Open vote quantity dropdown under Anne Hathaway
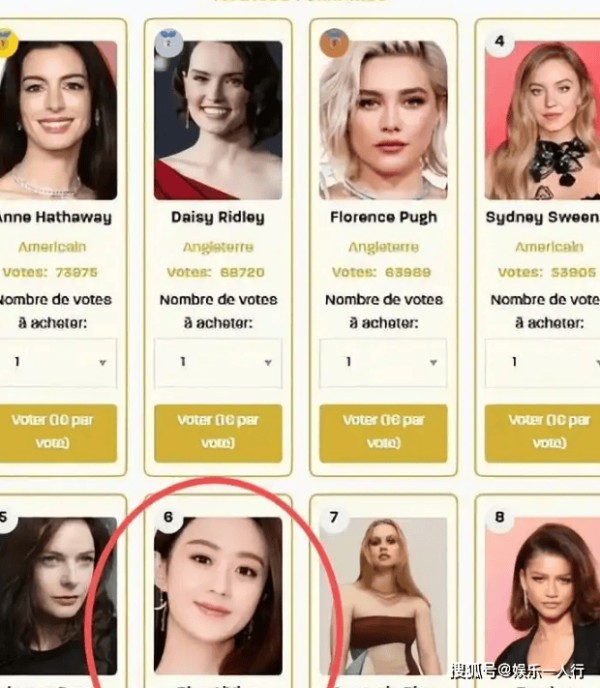 point(57,362)
